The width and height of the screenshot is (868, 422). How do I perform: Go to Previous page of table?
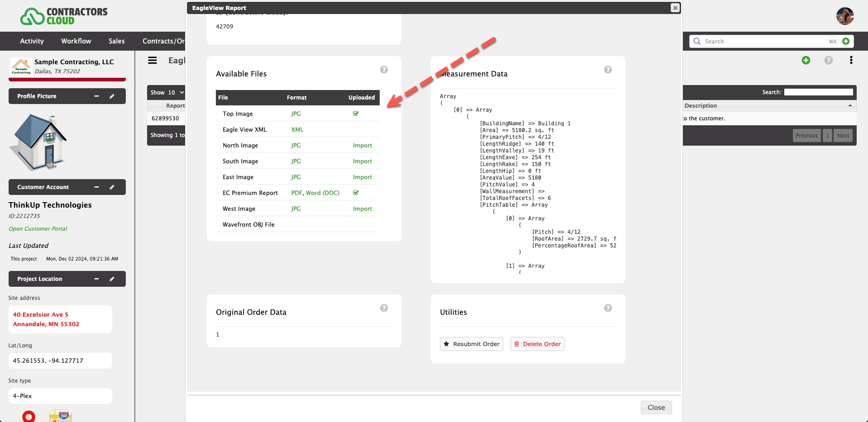[x=806, y=136]
